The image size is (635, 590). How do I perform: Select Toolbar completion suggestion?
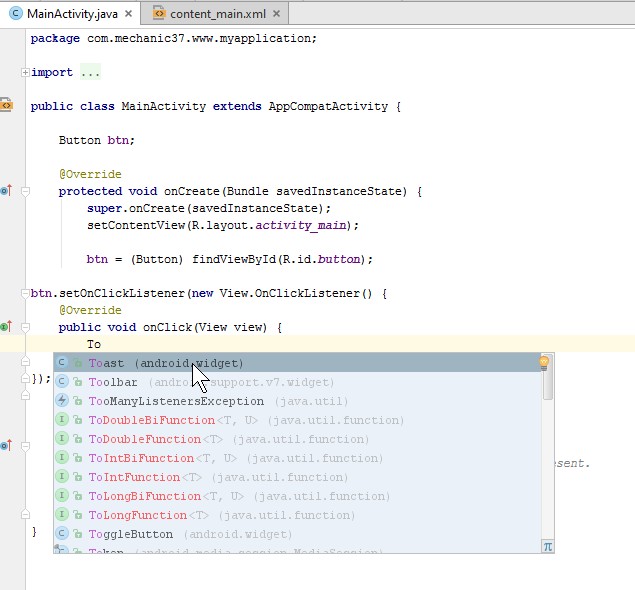297,382
